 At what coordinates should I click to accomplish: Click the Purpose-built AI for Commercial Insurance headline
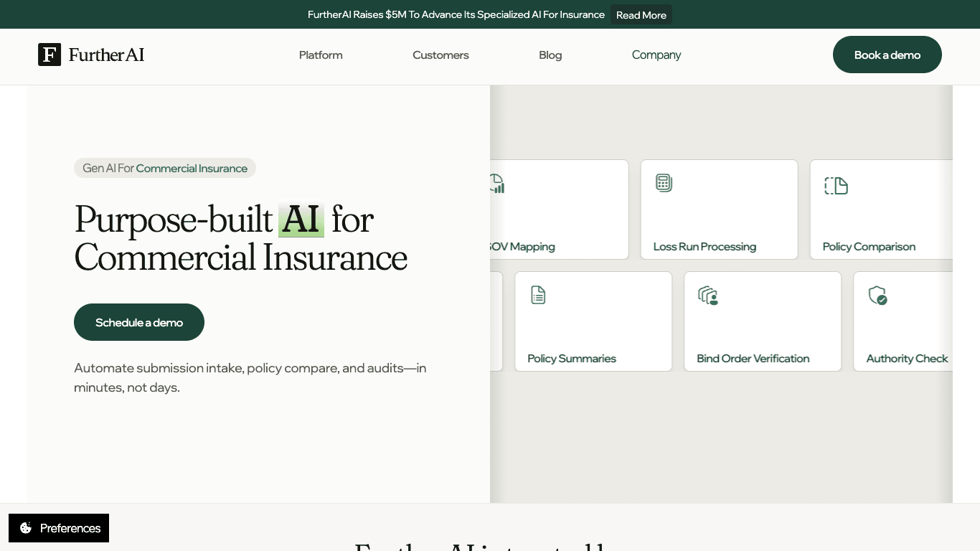pyautogui.click(x=241, y=238)
